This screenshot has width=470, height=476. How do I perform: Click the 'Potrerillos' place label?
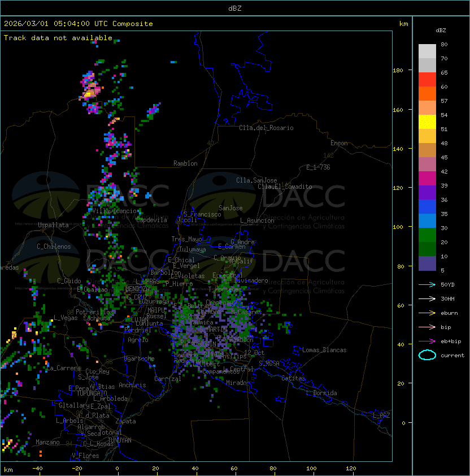point(94,312)
